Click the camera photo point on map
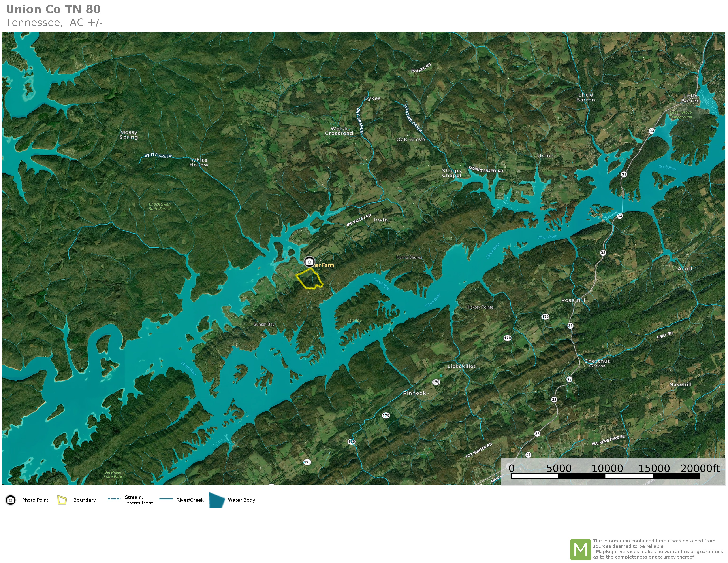Viewport: 728px width, 563px height. 309,262
